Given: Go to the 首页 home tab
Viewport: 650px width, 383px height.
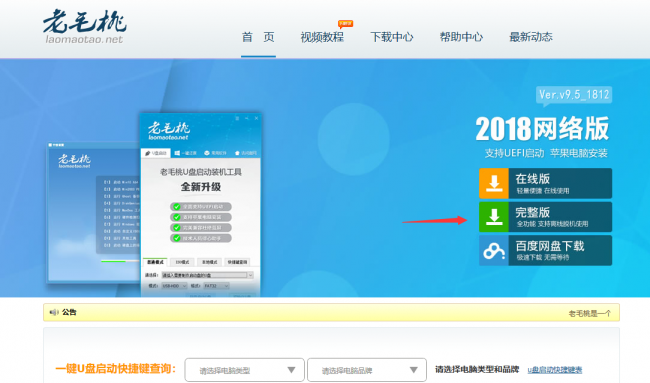Looking at the screenshot, I should [x=258, y=37].
